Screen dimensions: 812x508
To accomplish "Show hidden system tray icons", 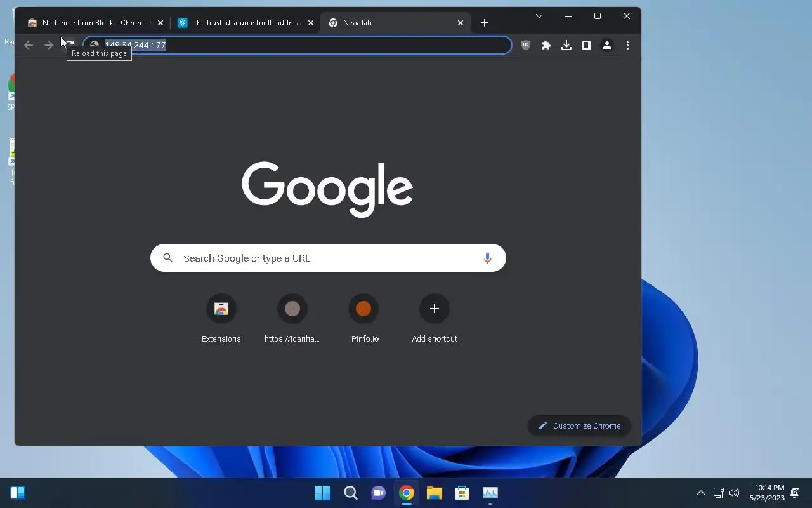I will coord(701,493).
